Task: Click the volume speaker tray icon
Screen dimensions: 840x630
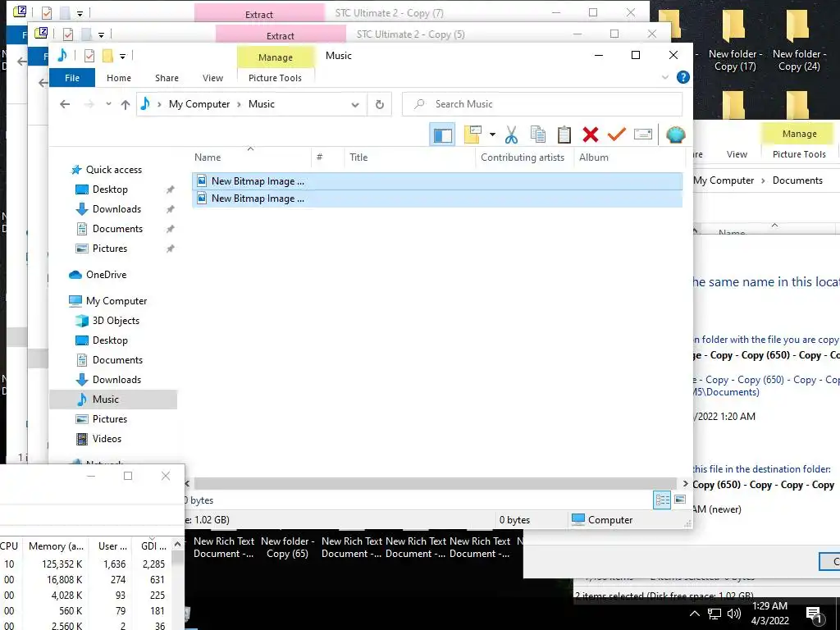Action: (734, 614)
